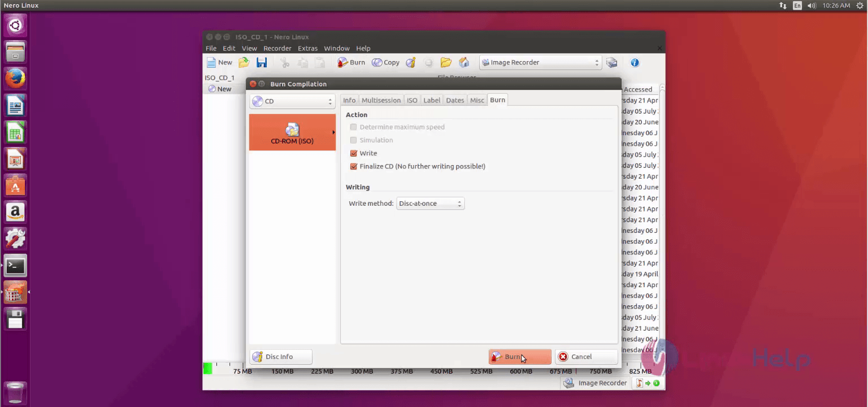Viewport: 868px width, 407px height.
Task: Click the grey erase disc toolbar icon
Action: click(x=428, y=63)
